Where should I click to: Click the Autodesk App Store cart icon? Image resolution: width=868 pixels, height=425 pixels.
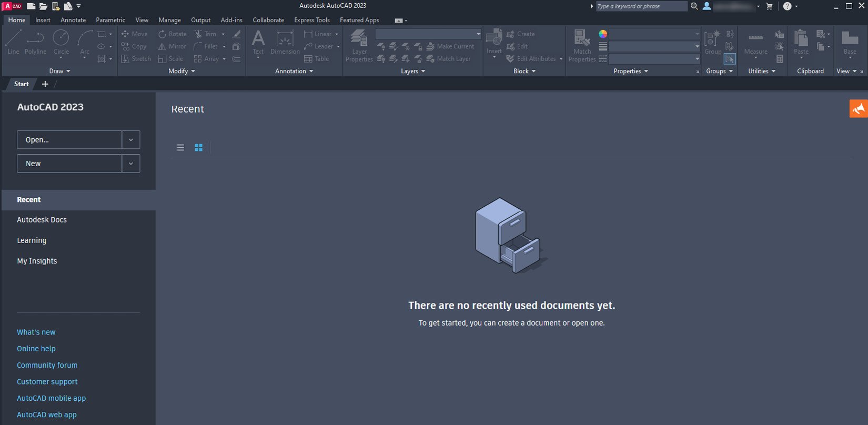(x=770, y=6)
